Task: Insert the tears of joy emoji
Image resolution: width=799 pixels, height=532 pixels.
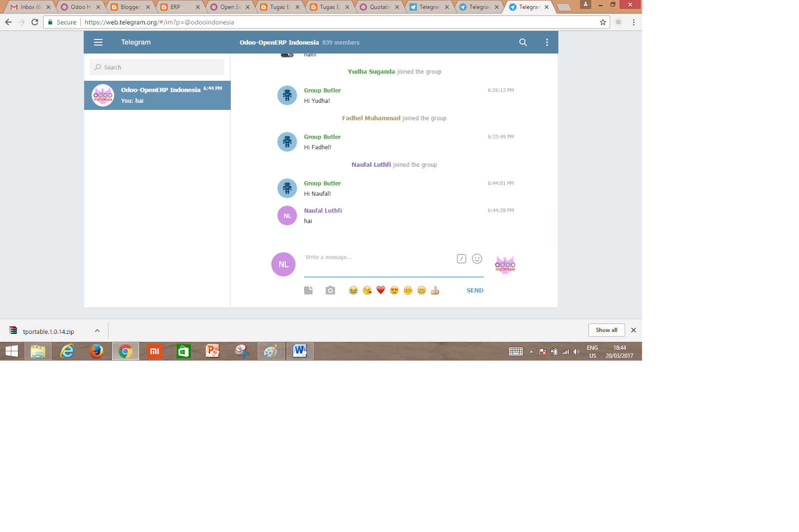Action: coord(354,290)
